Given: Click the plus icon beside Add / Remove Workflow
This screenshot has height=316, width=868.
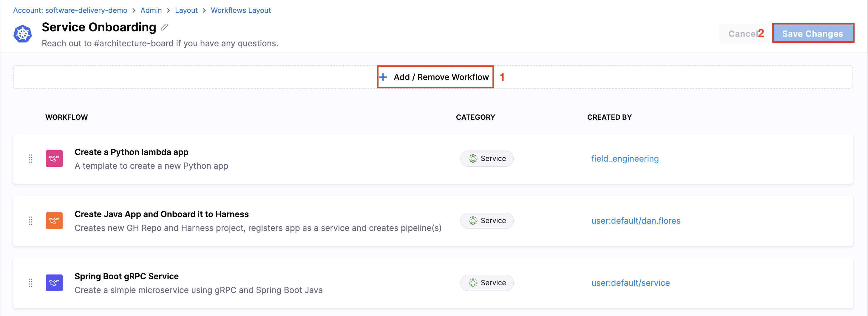Looking at the screenshot, I should click(384, 77).
